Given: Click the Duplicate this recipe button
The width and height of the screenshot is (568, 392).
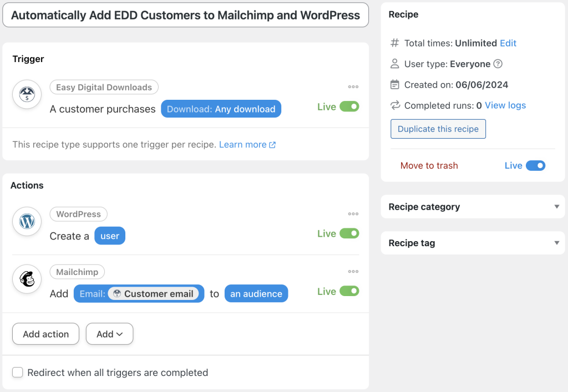Looking at the screenshot, I should [438, 129].
